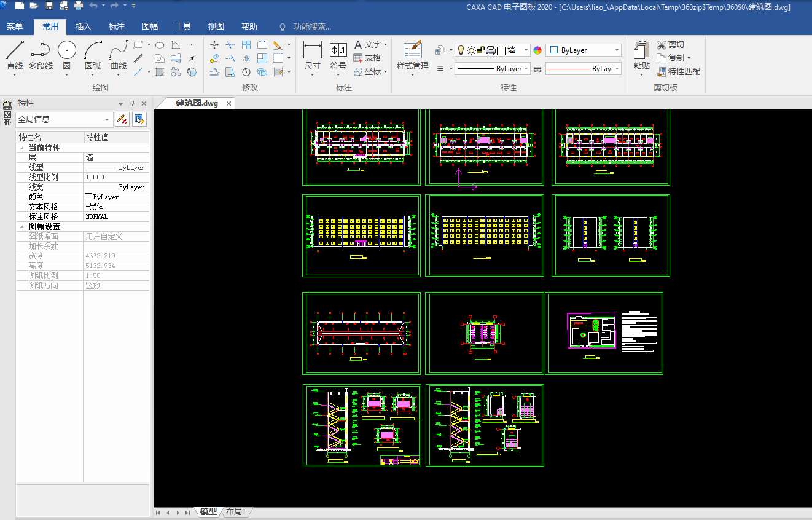812x520 pixels.
Task: Choose the parallel lines tool
Action: click(139, 58)
